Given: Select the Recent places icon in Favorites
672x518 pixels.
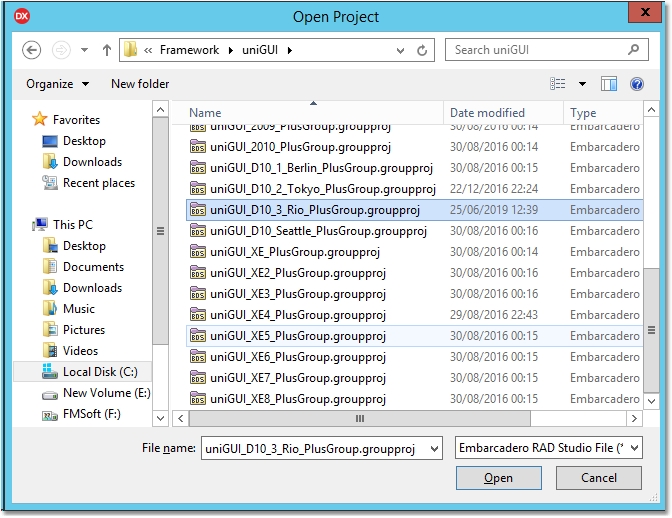Looking at the screenshot, I should (x=50, y=183).
